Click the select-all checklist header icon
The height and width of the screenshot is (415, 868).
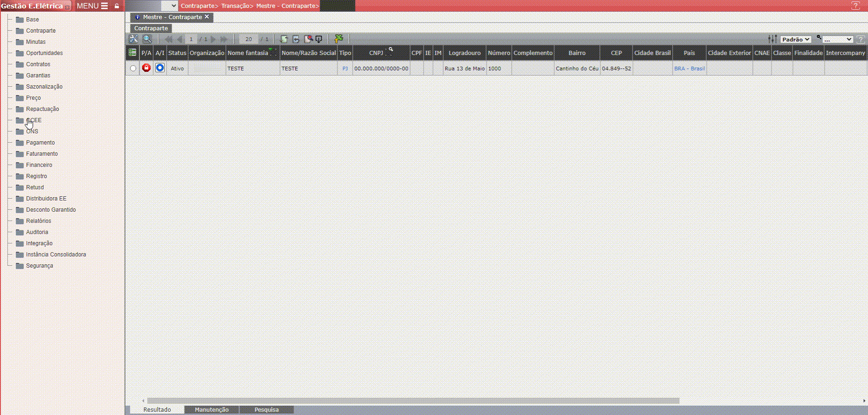pyautogui.click(x=132, y=53)
